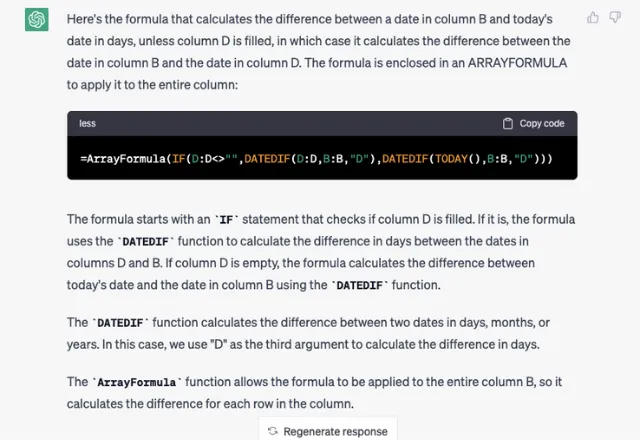Click the regenerate circular arrows icon

272,431
